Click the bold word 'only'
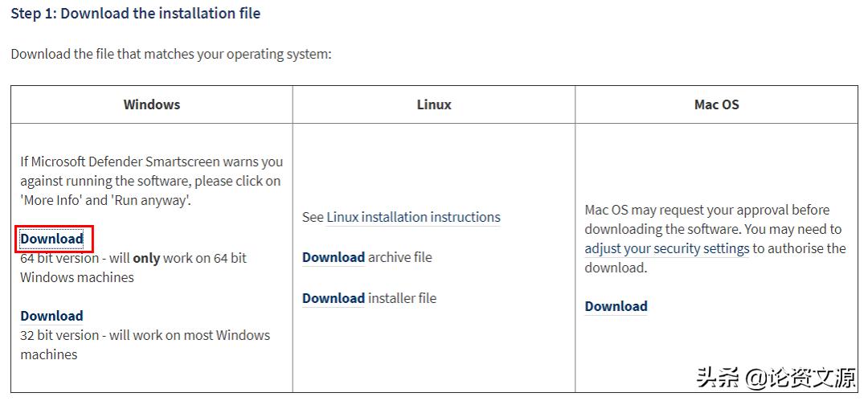 tap(146, 258)
